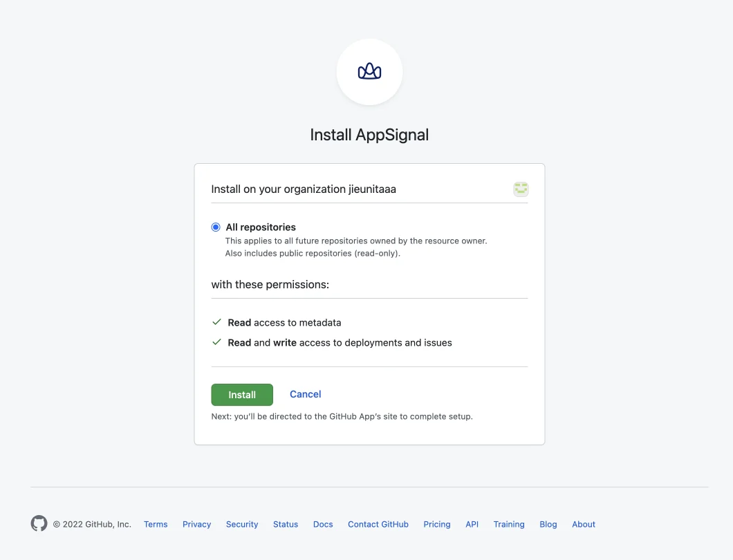Click checkmark beside Read access to metadata
The height and width of the screenshot is (560, 733).
(216, 321)
